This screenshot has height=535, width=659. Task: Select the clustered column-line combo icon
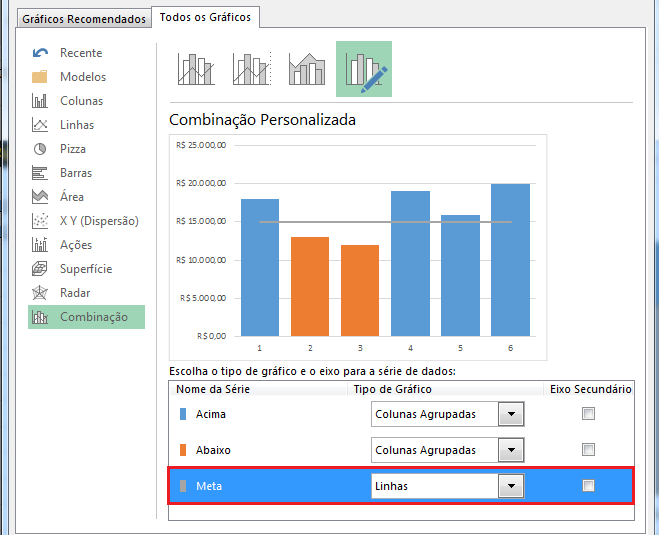195,69
